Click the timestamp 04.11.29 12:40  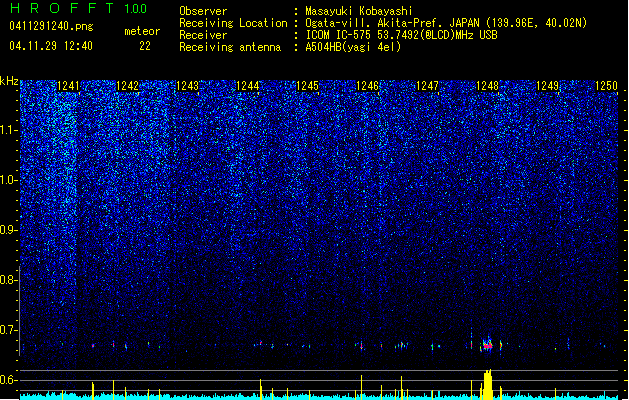click(x=51, y=46)
